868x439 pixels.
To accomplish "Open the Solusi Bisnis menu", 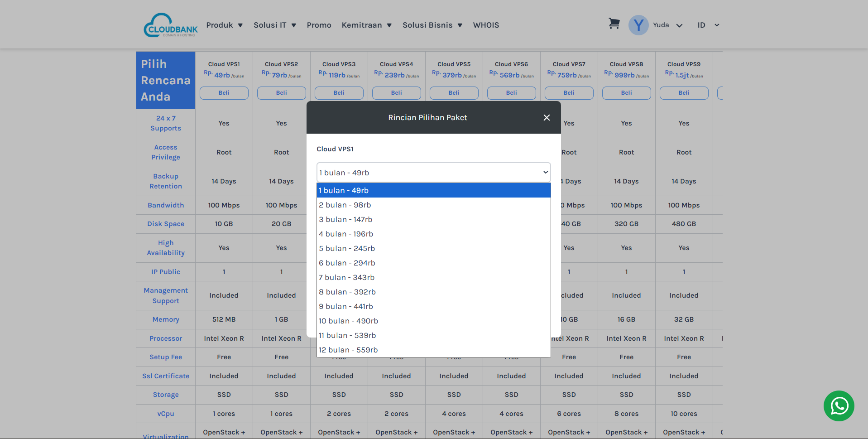I will point(432,25).
